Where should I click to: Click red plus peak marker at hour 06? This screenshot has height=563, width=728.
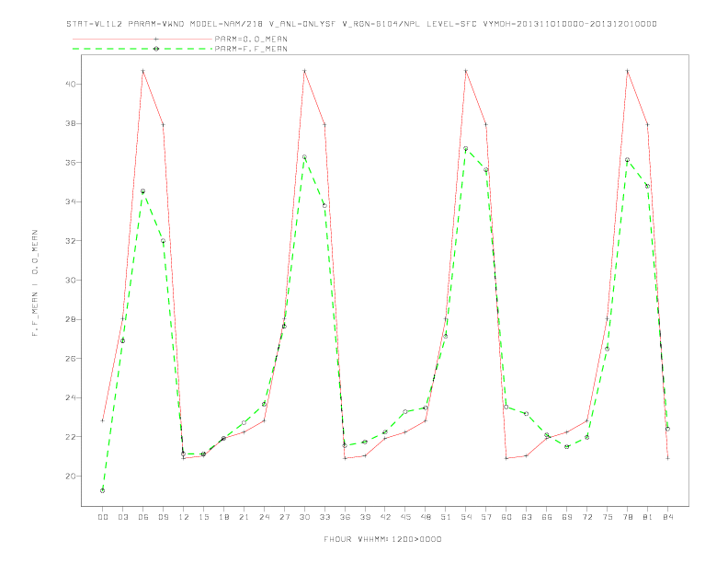(143, 71)
